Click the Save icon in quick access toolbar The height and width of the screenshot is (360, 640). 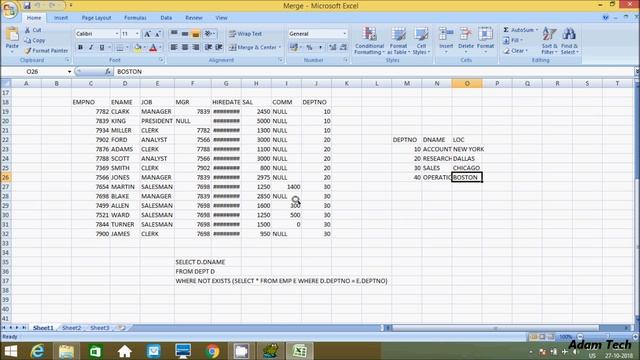[x=27, y=5]
